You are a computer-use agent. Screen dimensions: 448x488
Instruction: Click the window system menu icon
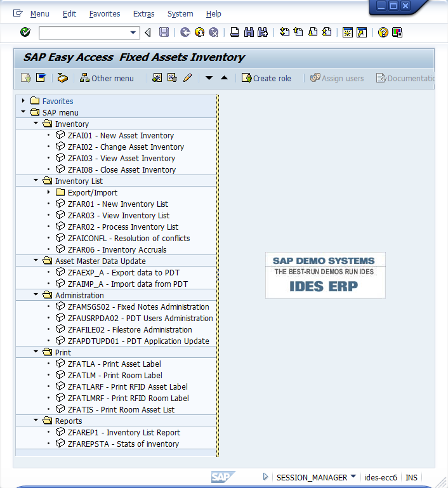[x=18, y=13]
